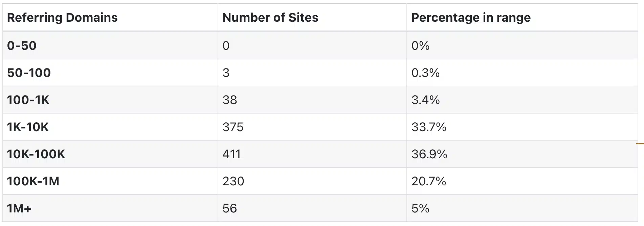Click the 100K-1M range cell
The image size is (644, 226).
pyautogui.click(x=33, y=181)
